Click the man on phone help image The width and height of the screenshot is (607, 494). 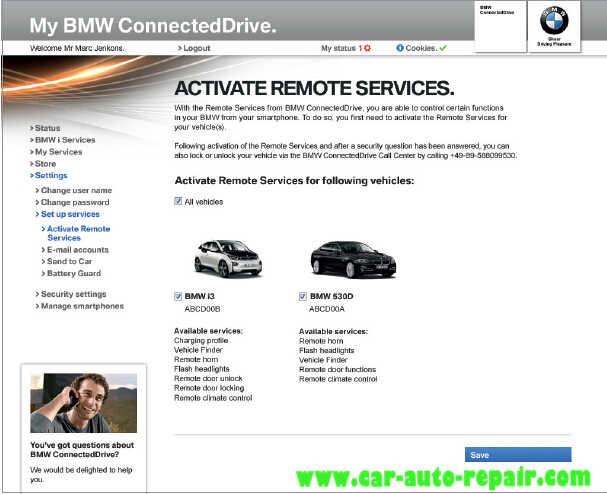(x=84, y=403)
